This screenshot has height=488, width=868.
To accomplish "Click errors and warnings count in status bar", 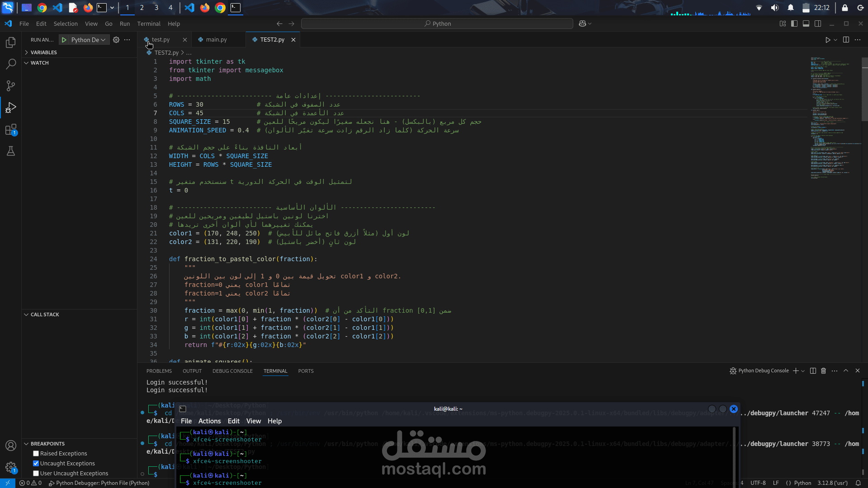I will pyautogui.click(x=30, y=483).
